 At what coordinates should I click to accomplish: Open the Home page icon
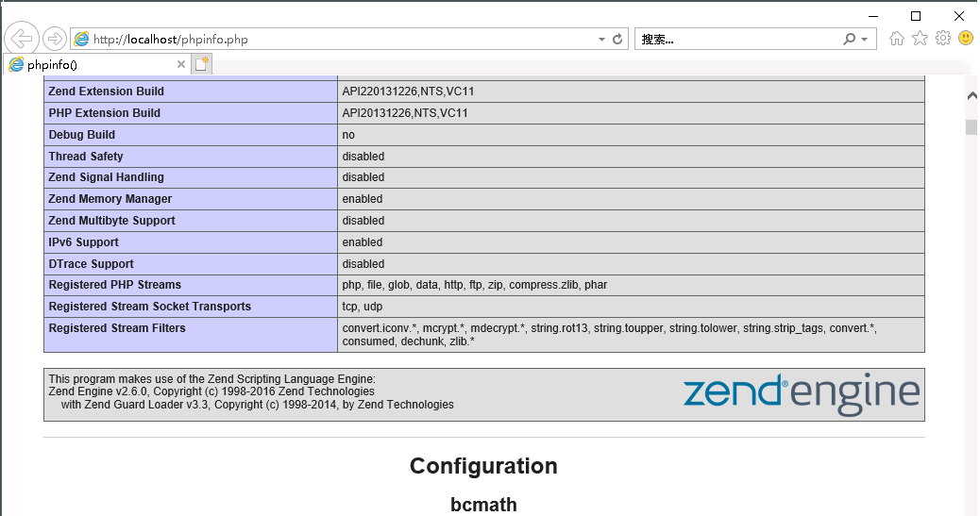(897, 39)
